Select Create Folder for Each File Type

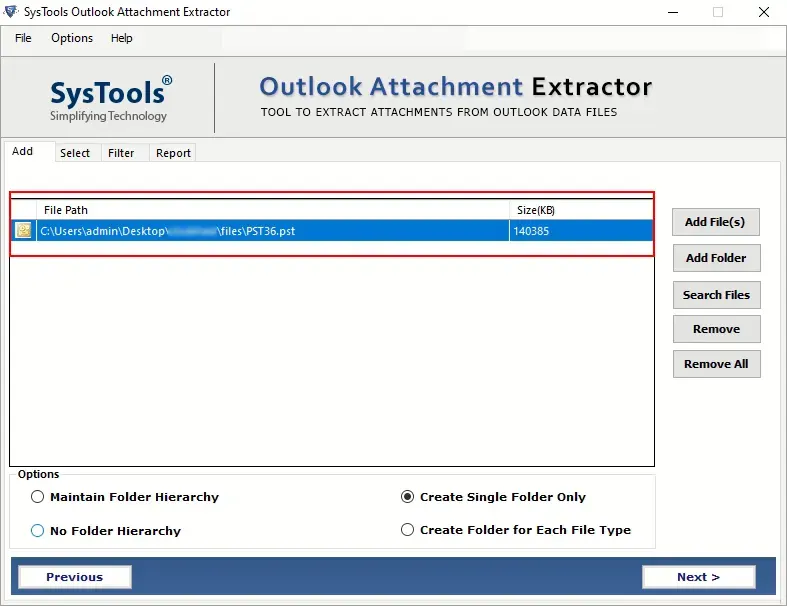[516, 530]
